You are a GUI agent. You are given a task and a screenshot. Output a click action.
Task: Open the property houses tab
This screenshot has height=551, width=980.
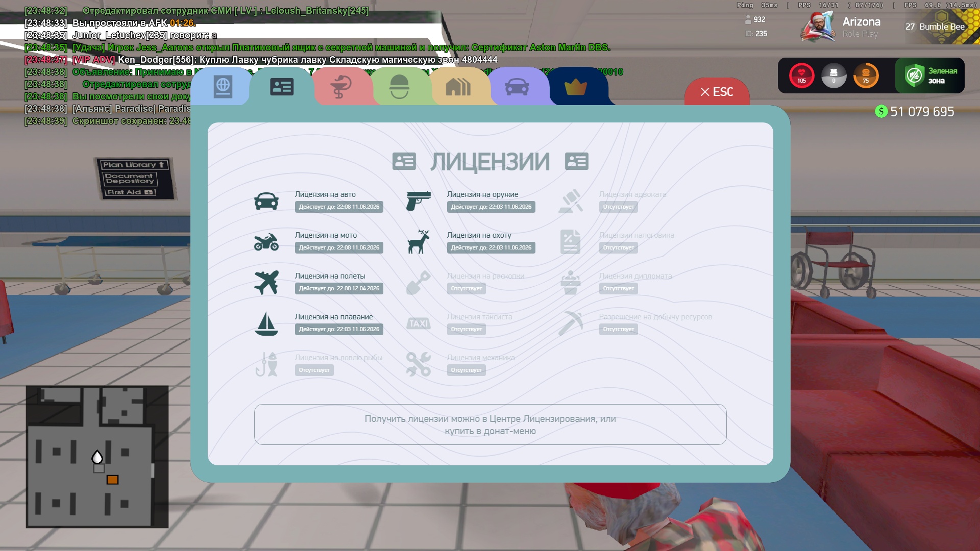(458, 87)
